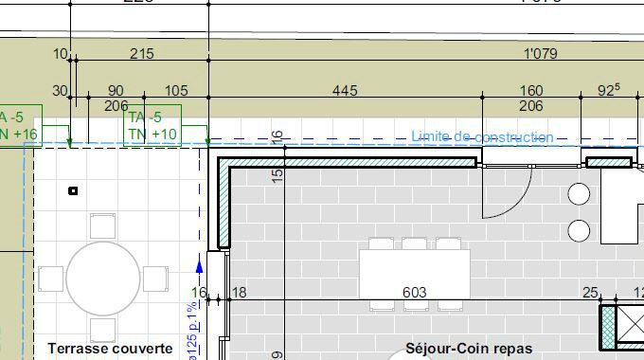This screenshot has height=360, width=644.
Task: Select the 30 dimension label
Action: click(x=60, y=90)
